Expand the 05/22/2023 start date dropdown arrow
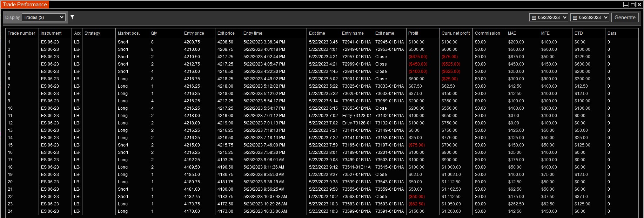 (564, 18)
